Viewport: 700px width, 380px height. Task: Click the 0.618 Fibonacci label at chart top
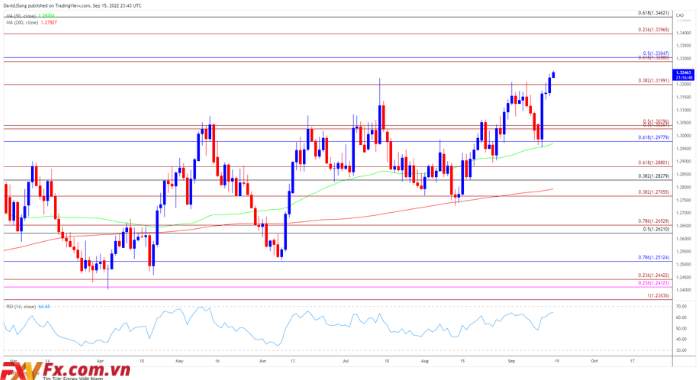coord(654,13)
